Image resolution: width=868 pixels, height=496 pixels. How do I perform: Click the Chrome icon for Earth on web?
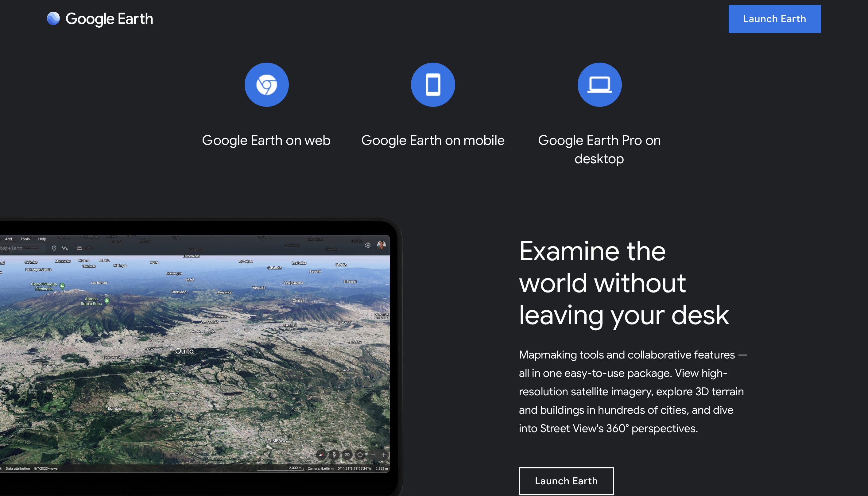coord(266,84)
